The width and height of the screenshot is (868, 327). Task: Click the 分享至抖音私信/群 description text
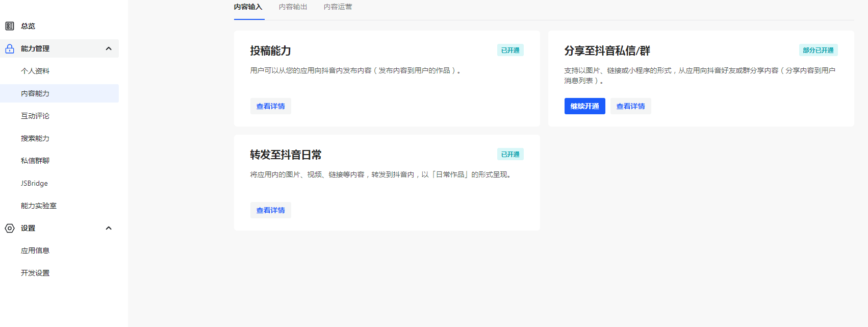point(700,76)
